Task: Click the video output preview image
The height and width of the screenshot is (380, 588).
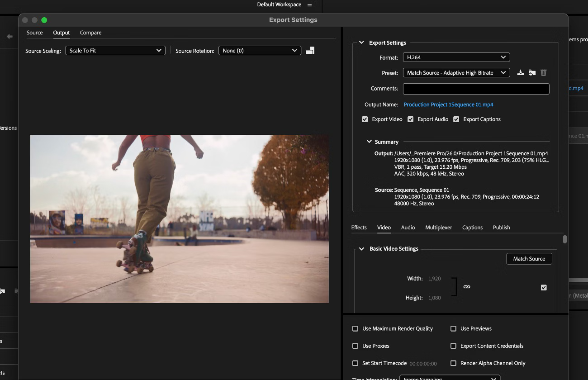Action: pos(180,219)
